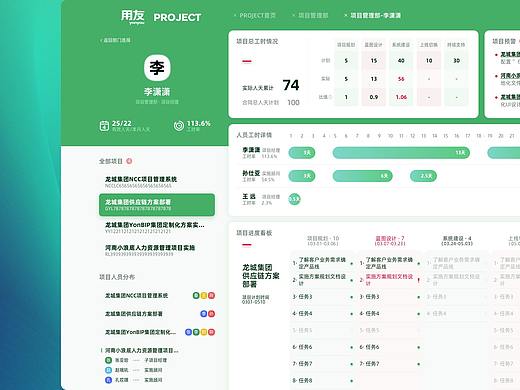Select 王远 in 人员工时详情 list
The image size is (520, 390).
tap(249, 196)
